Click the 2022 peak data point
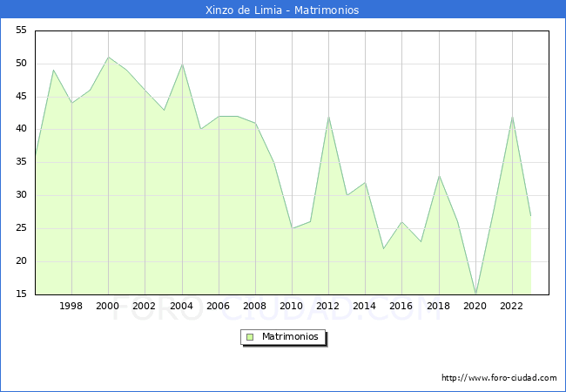566x392 pixels. [513, 117]
